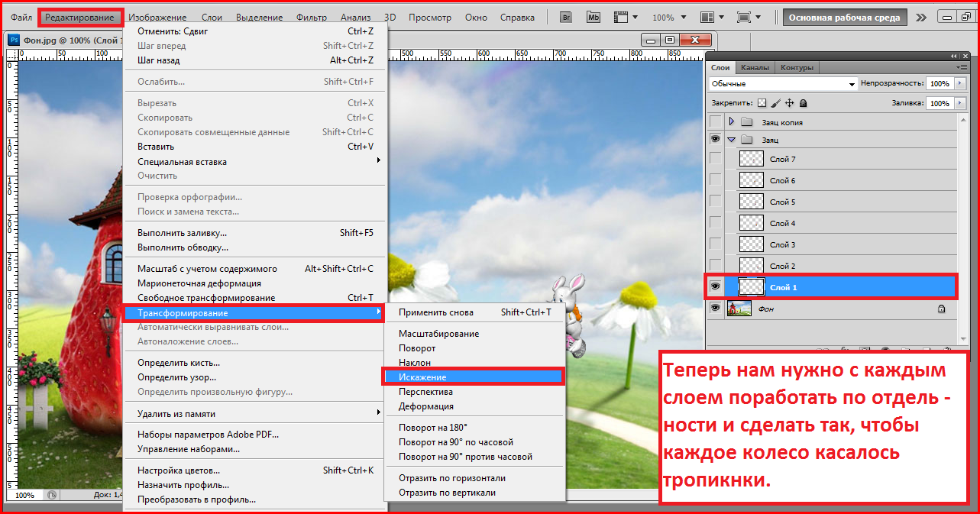This screenshot has height=514, width=980.
Task: Collapse the Заяц group triangle
Action: pyautogui.click(x=731, y=140)
